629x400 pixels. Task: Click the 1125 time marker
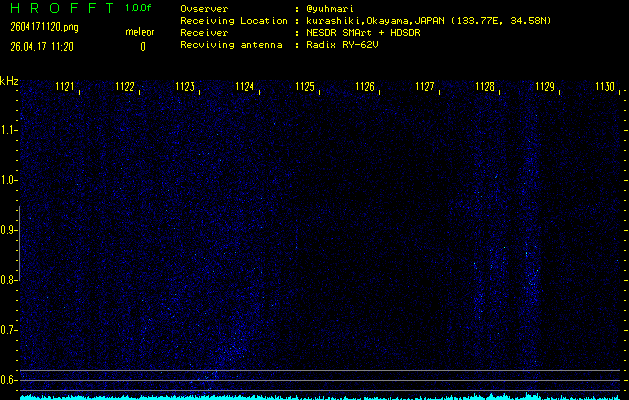pyautogui.click(x=305, y=87)
